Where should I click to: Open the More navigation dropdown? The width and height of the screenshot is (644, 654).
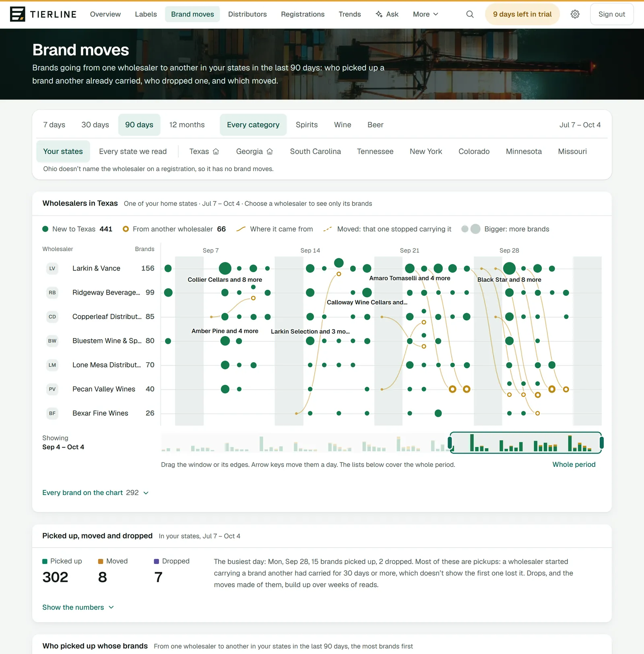pyautogui.click(x=425, y=14)
